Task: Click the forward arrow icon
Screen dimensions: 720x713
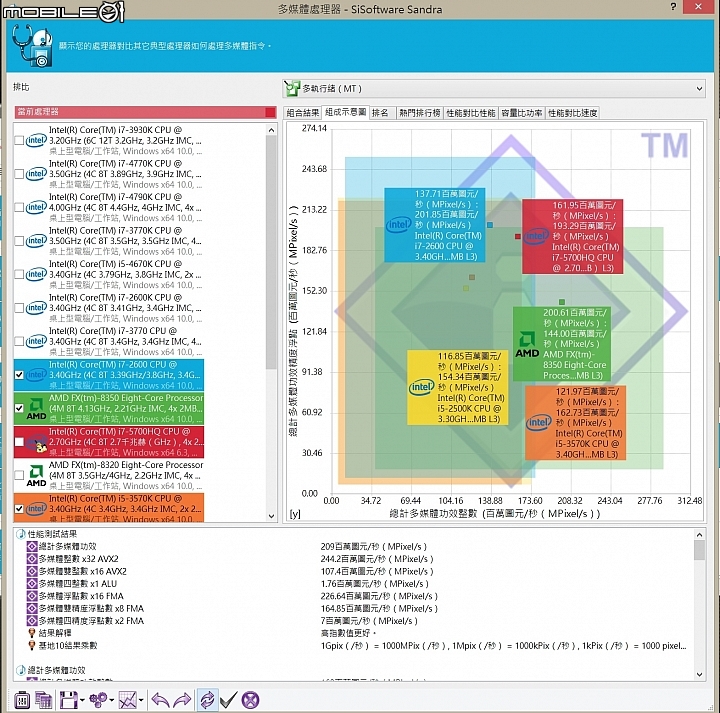Action: 182,700
